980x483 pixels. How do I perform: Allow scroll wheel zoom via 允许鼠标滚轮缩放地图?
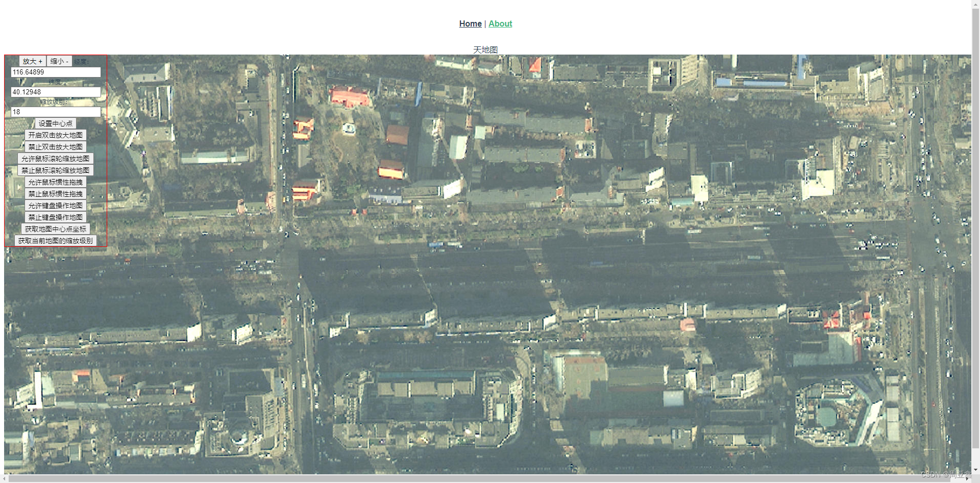[56, 159]
